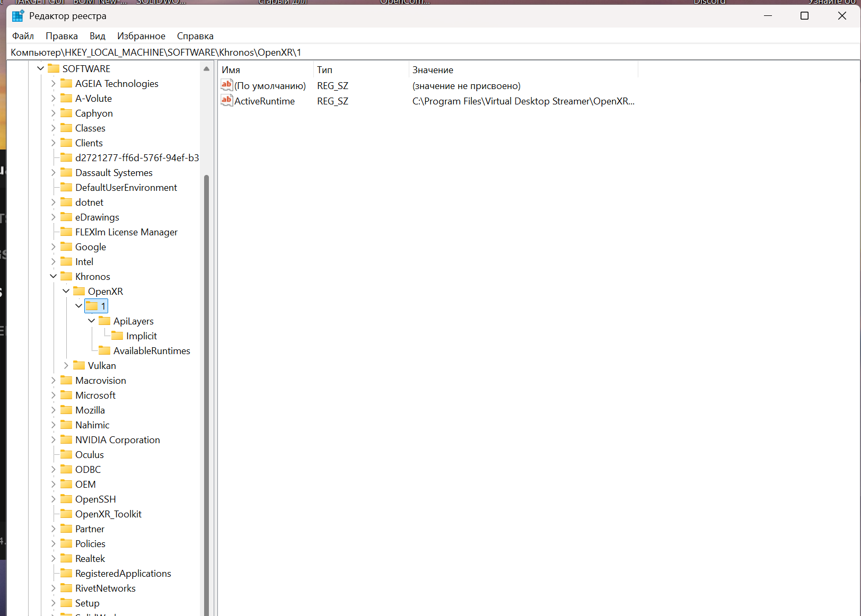The width and height of the screenshot is (861, 616).
Task: Select the AvailableRuntimes folder icon
Action: pos(104,350)
